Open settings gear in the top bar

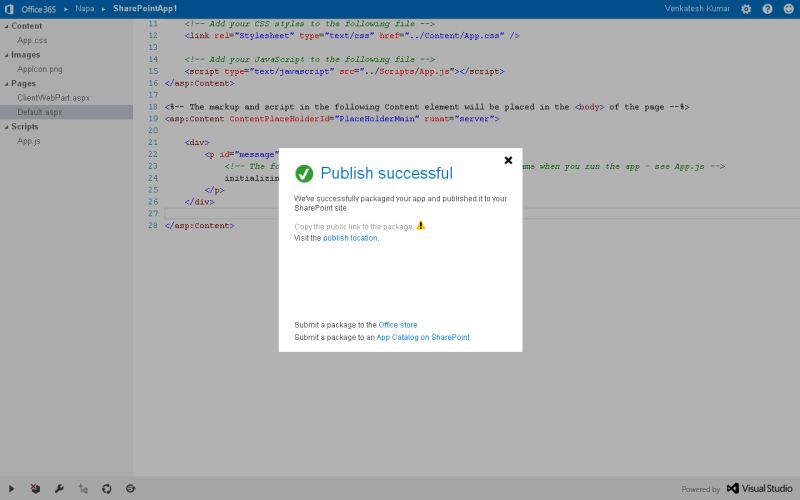coord(746,9)
